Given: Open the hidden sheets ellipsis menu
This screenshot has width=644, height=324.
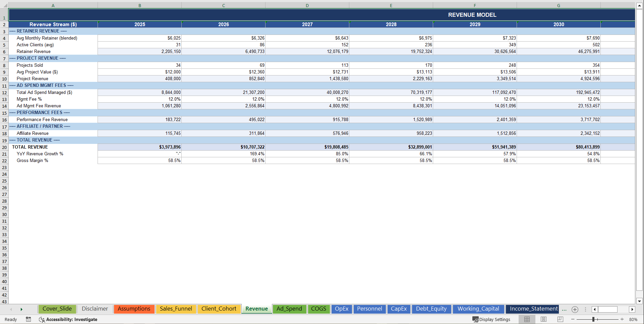Looking at the screenshot, I should pyautogui.click(x=564, y=310).
